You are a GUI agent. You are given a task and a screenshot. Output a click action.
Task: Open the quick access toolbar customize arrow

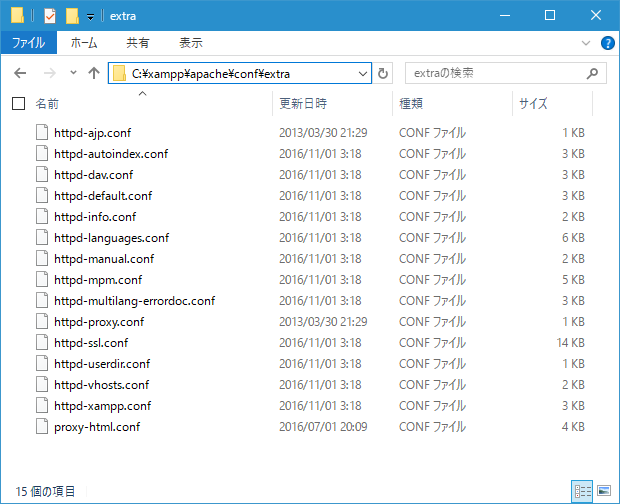pos(91,17)
